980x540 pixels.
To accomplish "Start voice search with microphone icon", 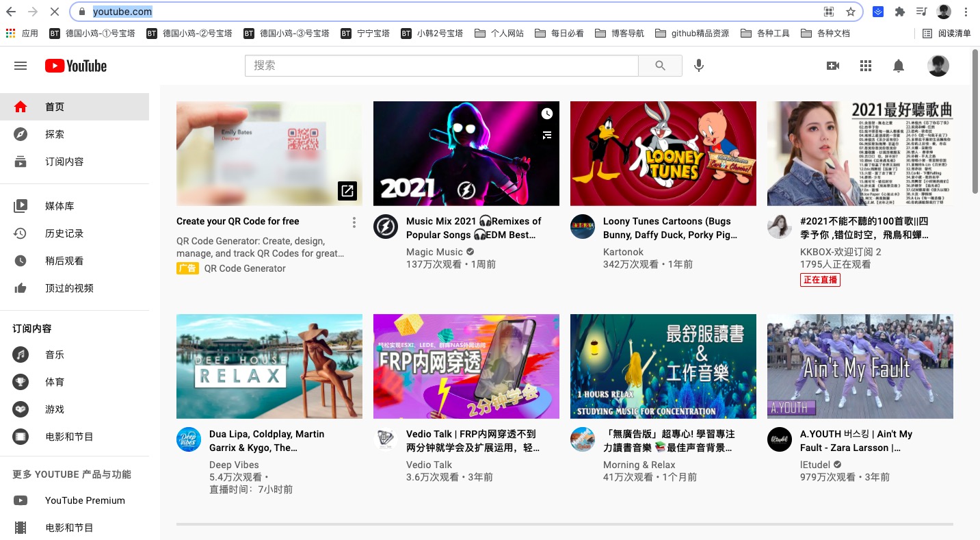I will [698, 66].
